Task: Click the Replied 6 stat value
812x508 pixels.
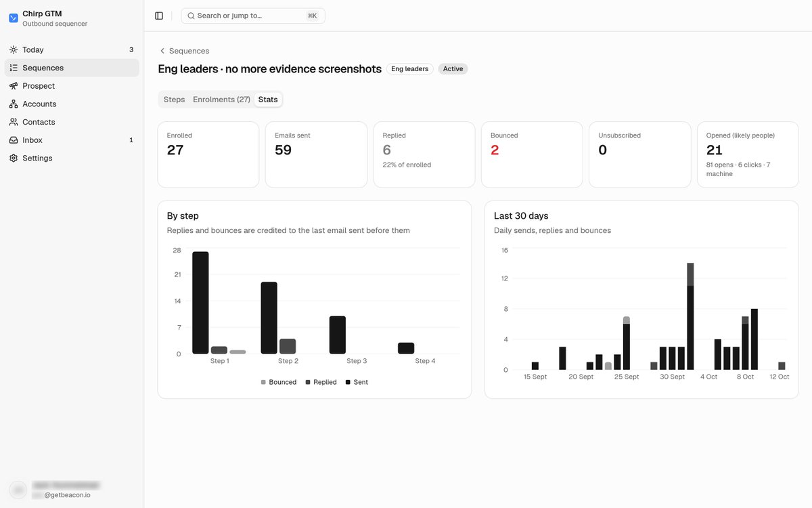Action: 387,150
